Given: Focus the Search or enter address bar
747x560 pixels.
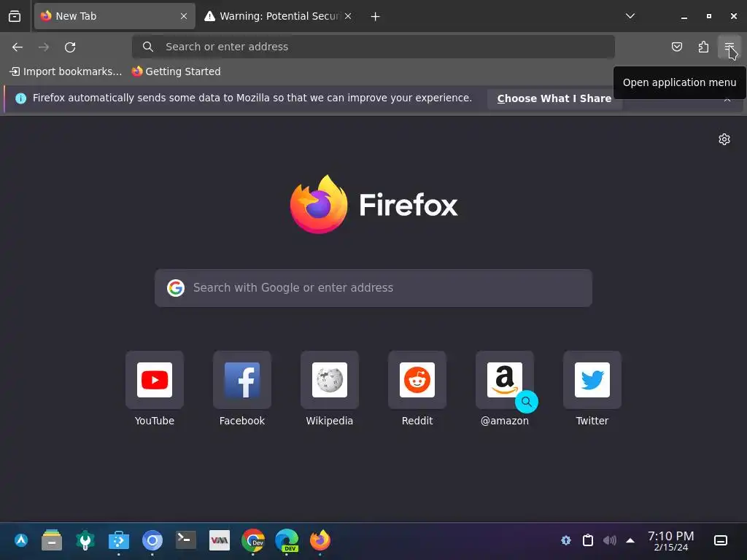Looking at the screenshot, I should click(373, 47).
